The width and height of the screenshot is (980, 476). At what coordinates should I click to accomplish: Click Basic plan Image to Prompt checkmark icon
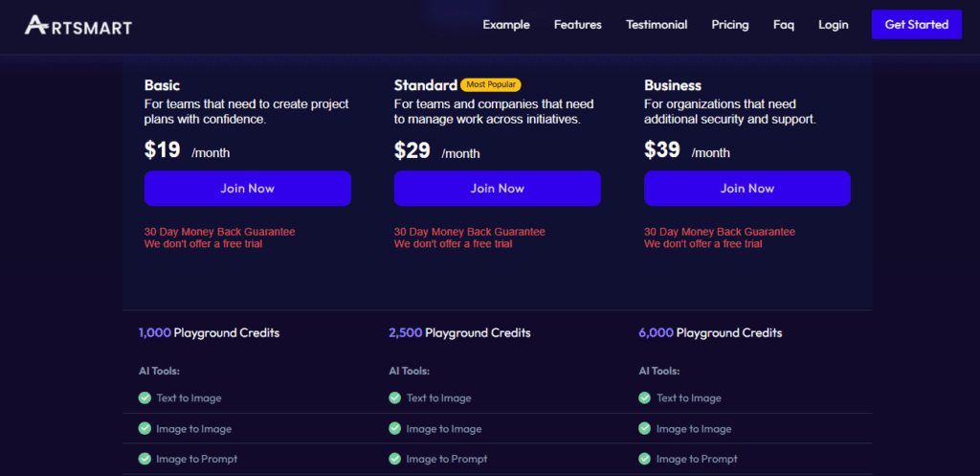coord(145,459)
